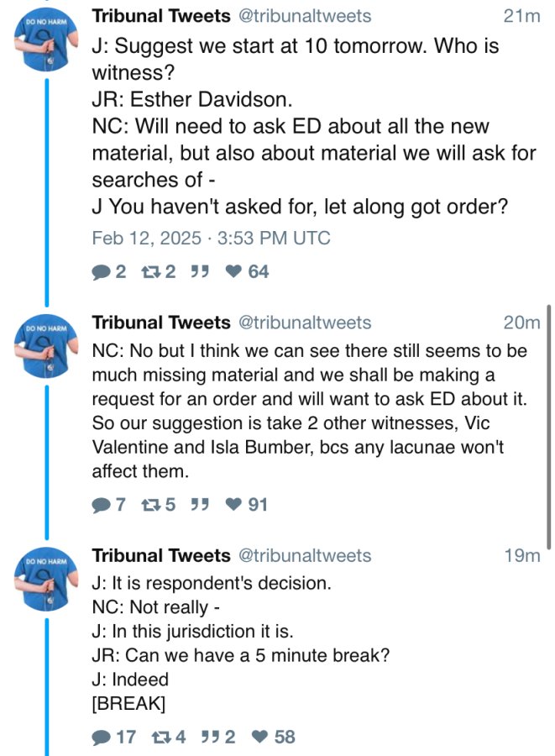
Task: Quote the tweet about starting at 10 tomorrow
Action: pos(200,272)
